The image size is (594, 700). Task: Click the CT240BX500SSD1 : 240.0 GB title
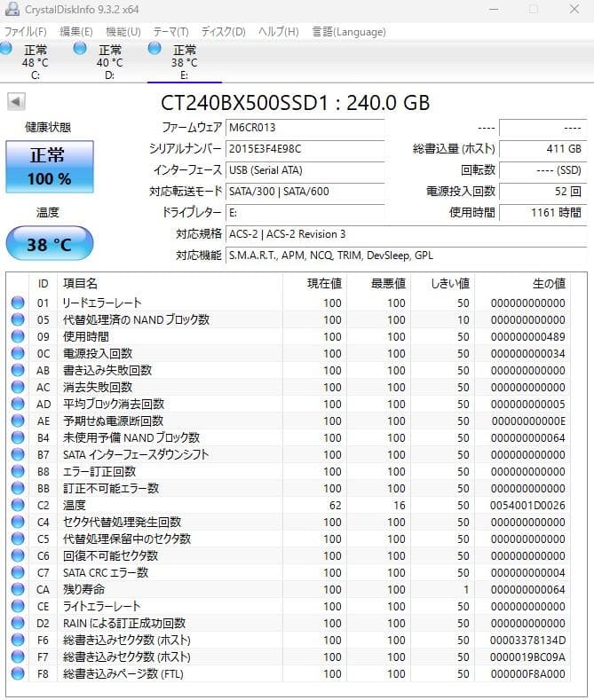click(x=295, y=103)
